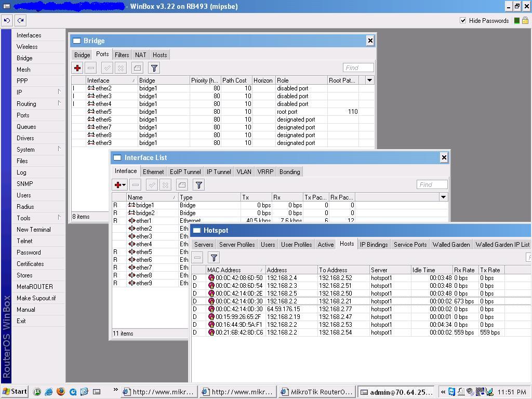Open the filter funnel in Hotspot Hosts toolbar
The image size is (532, 399).
coord(214,257)
